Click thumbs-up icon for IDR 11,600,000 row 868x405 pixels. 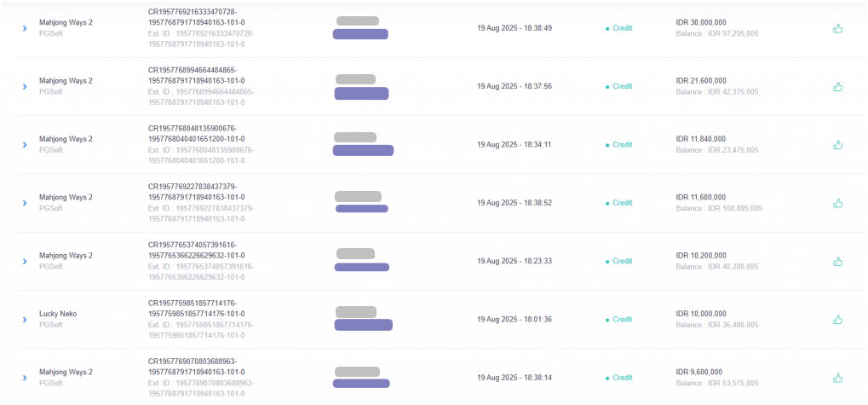click(837, 203)
